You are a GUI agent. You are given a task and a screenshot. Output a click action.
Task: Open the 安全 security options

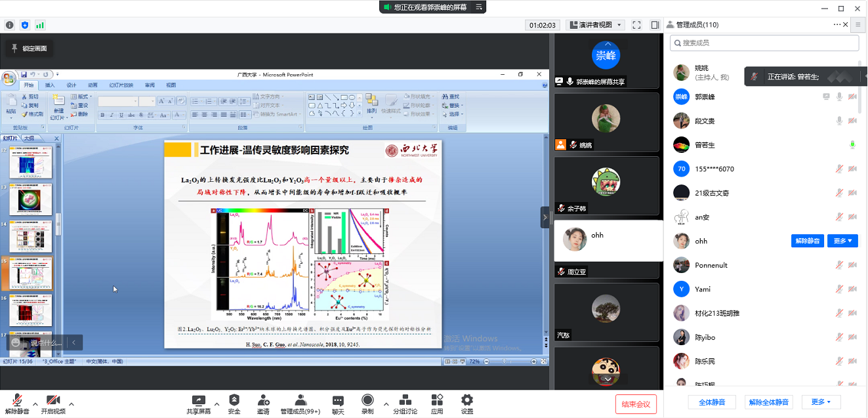pos(234,404)
